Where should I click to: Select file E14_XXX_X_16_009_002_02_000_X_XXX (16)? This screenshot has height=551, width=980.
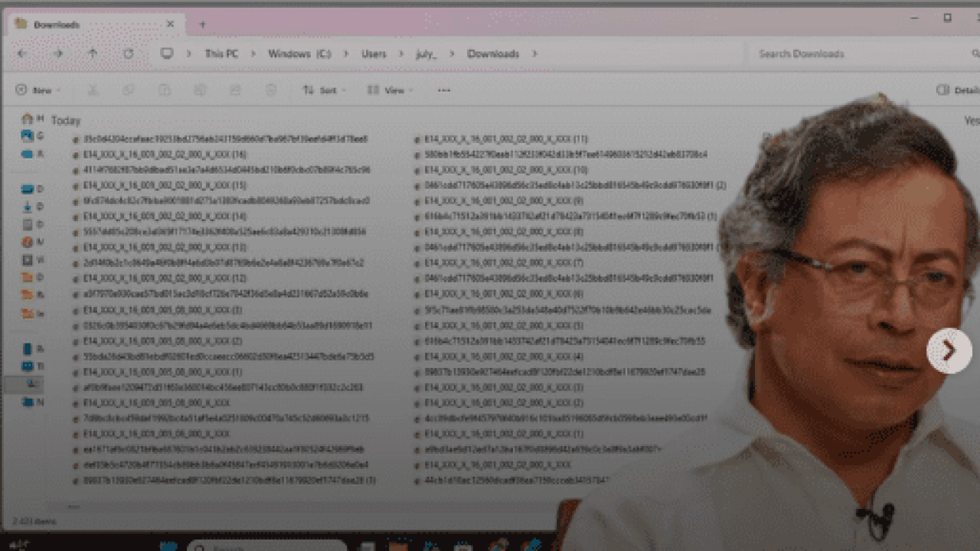click(154, 155)
